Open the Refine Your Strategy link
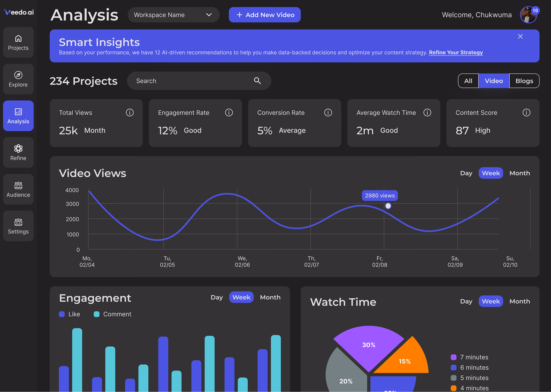 456,52
